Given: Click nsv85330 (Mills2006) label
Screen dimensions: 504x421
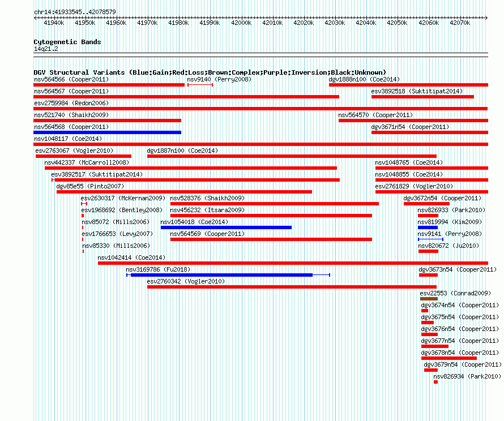Looking at the screenshot, I should pos(116,246).
